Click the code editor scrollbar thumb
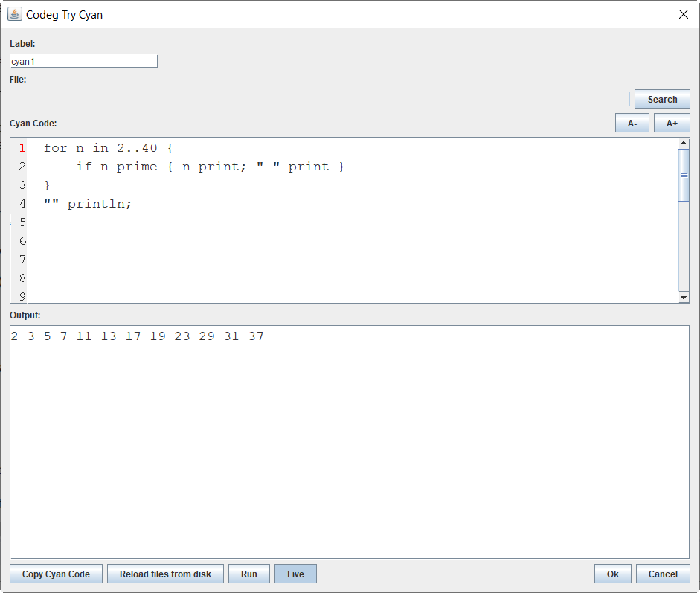The height and width of the screenshot is (593, 700). tap(684, 175)
